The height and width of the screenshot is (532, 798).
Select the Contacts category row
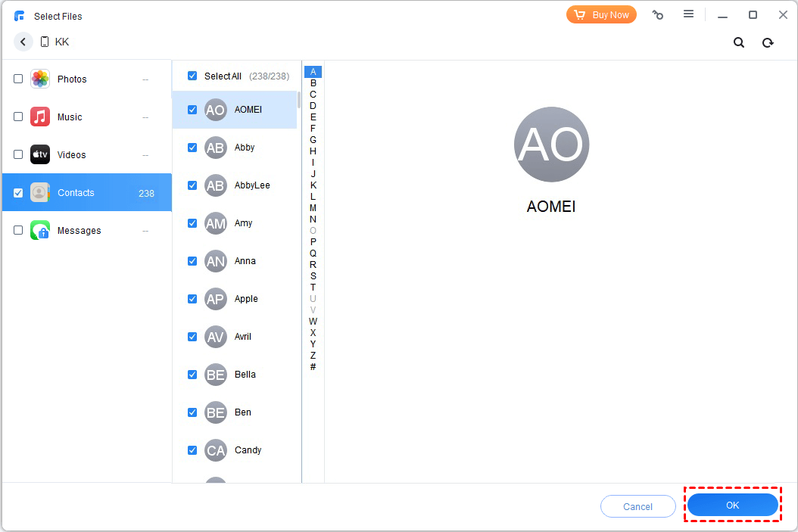pos(87,193)
